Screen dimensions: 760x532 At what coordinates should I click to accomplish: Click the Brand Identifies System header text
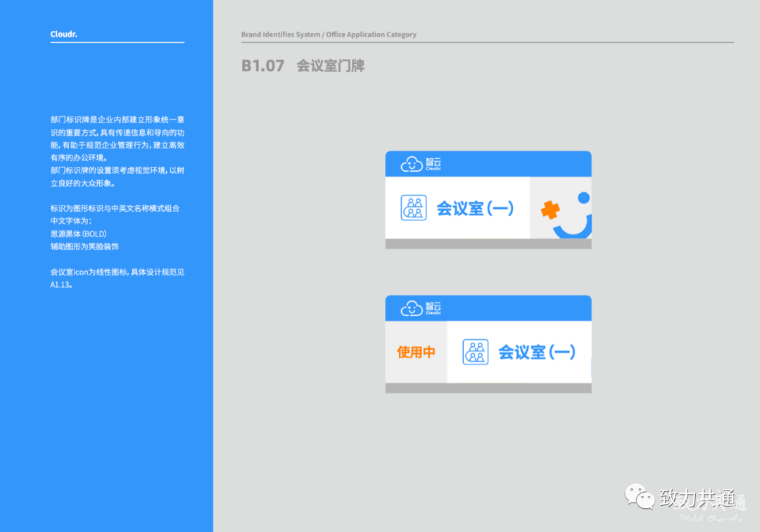[x=329, y=34]
